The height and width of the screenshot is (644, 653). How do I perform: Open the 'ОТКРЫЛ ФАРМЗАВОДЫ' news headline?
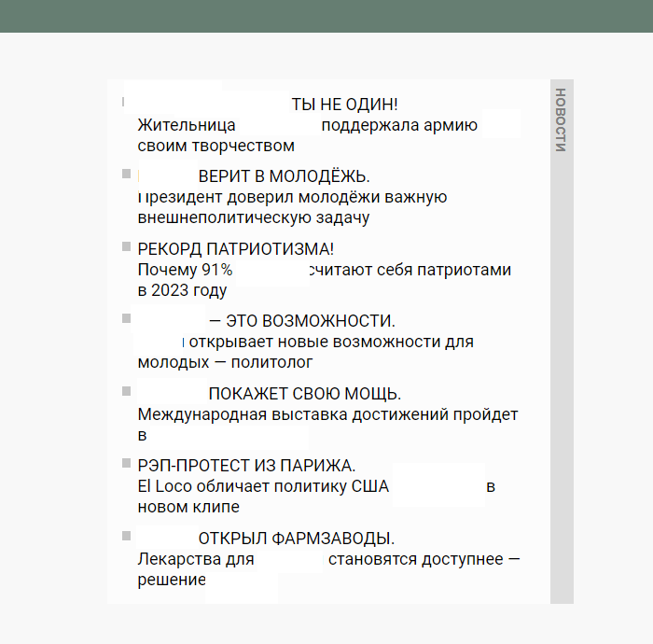[296, 539]
